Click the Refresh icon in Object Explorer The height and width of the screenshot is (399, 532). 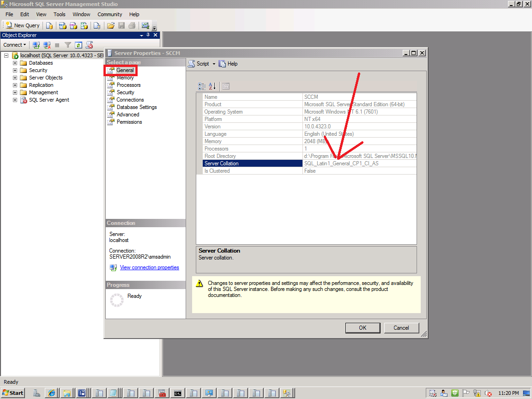pyautogui.click(x=79, y=45)
